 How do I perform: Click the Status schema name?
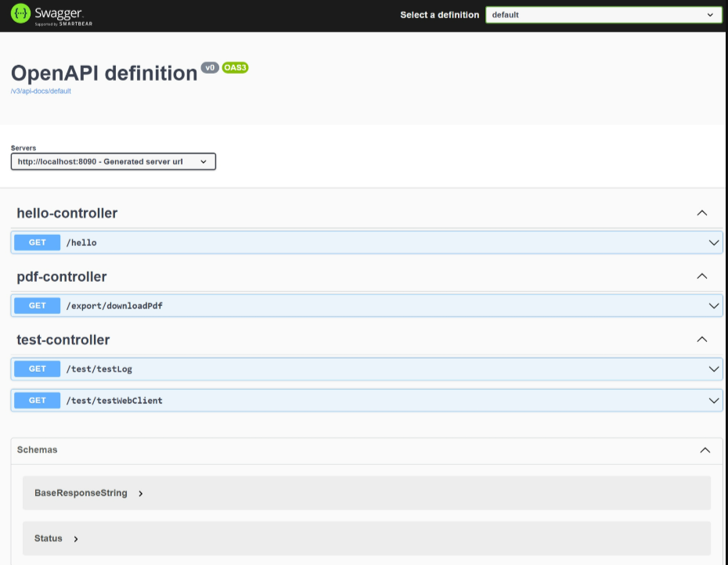(49, 538)
